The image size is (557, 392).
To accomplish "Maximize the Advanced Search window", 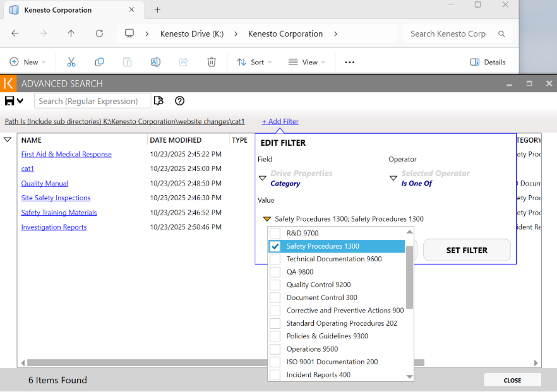I will pos(529,83).
